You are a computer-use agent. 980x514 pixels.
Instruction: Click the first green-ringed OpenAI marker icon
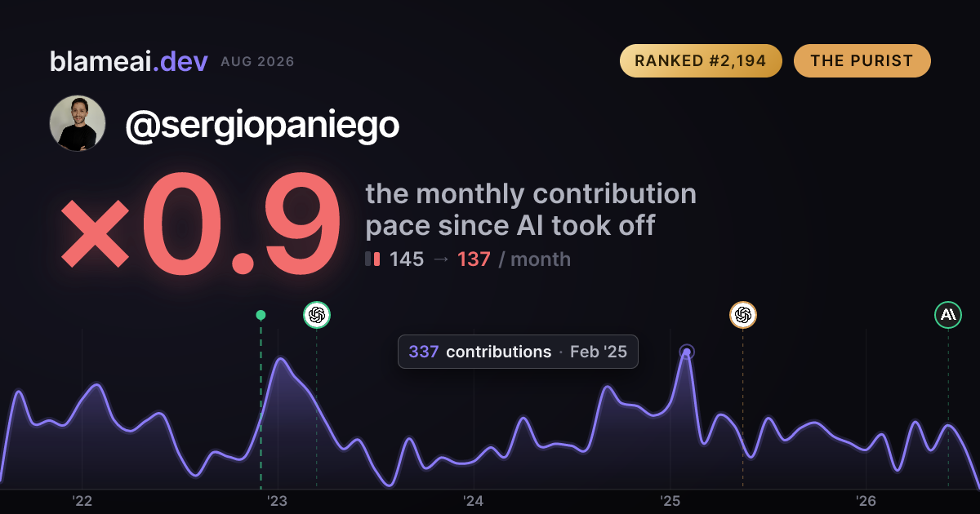[317, 314]
